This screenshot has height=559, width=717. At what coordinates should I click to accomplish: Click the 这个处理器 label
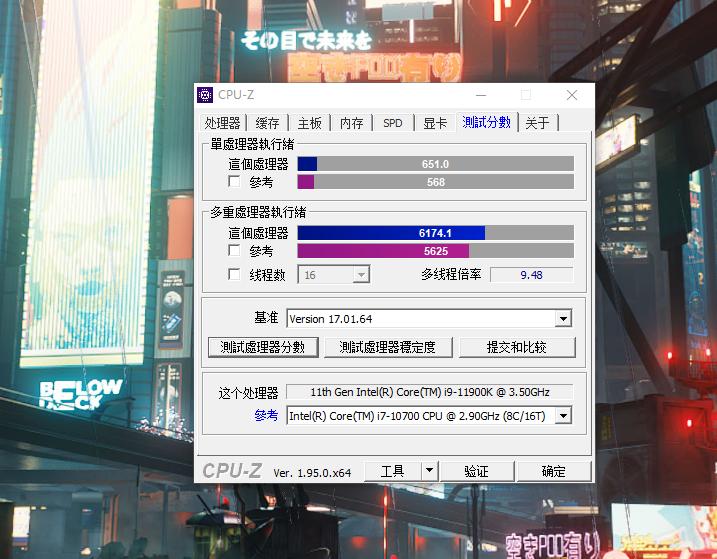coord(248,392)
